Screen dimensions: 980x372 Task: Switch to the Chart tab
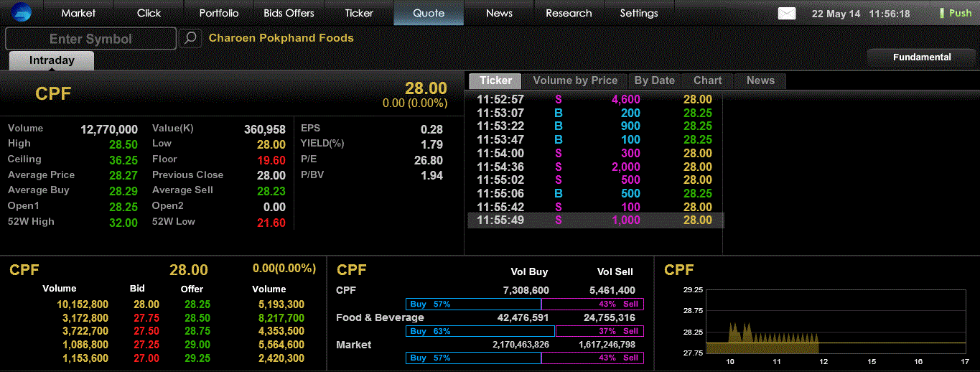[707, 80]
